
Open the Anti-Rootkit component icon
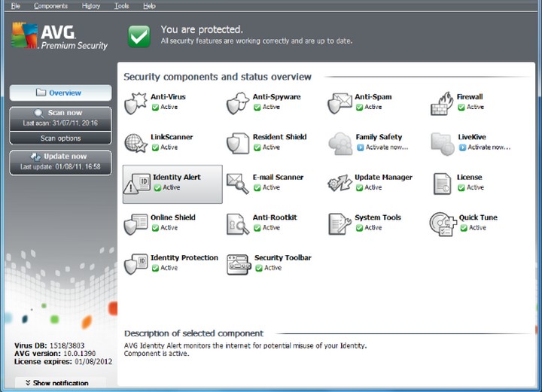[x=238, y=223]
